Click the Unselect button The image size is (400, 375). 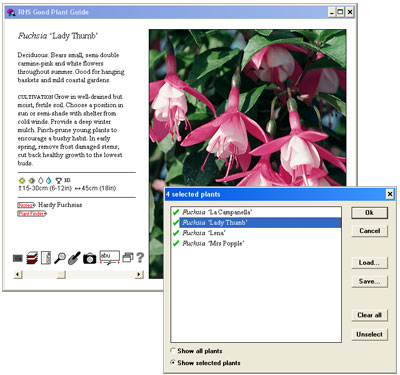point(369,334)
